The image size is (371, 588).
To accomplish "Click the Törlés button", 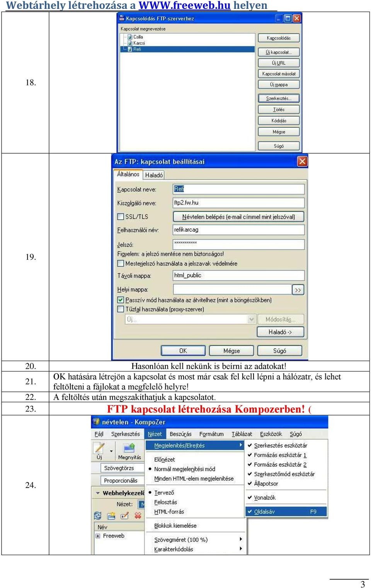I will [279, 110].
